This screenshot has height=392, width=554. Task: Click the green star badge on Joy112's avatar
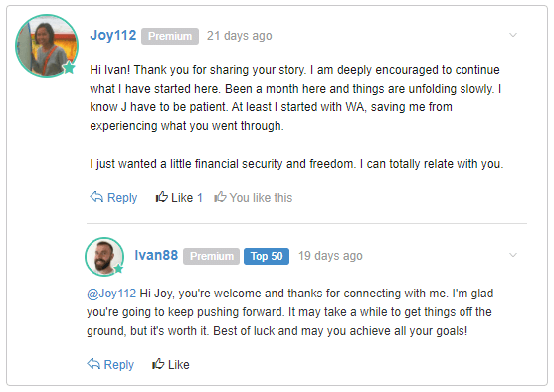(70, 68)
